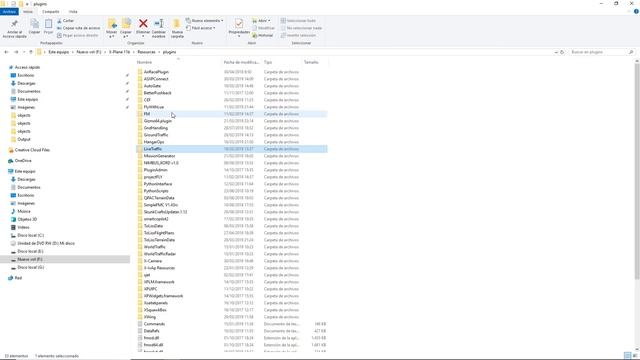Click Seleccionar todo
The image size is (640, 360).
[x=298, y=21]
